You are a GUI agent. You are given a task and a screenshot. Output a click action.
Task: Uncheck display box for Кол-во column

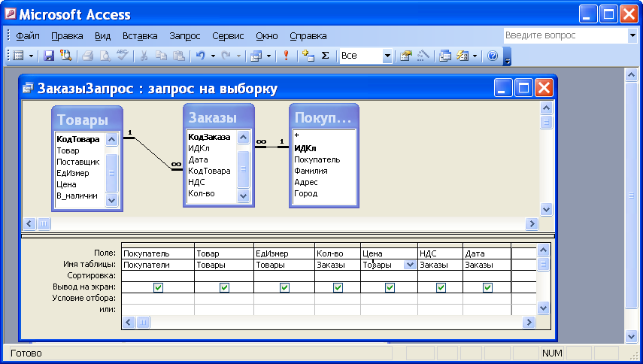338,287
